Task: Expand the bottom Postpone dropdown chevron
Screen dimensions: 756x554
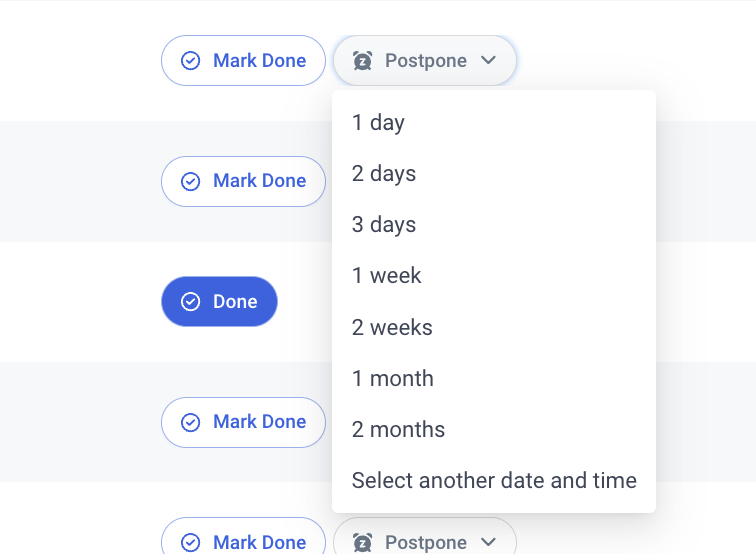Action: coord(488,542)
